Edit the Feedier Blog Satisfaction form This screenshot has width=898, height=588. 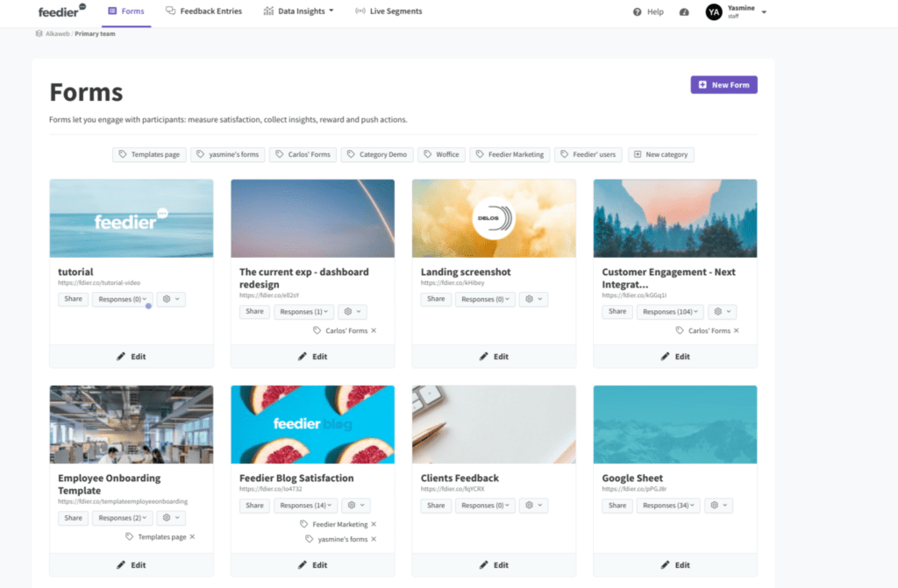click(x=313, y=564)
